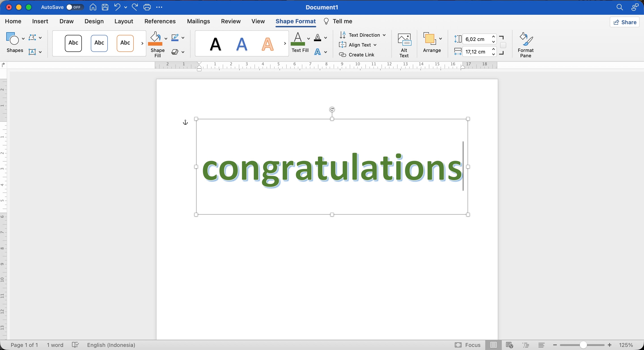The width and height of the screenshot is (644, 350).
Task: Click the shape height field 6,02 cm
Action: click(x=477, y=39)
